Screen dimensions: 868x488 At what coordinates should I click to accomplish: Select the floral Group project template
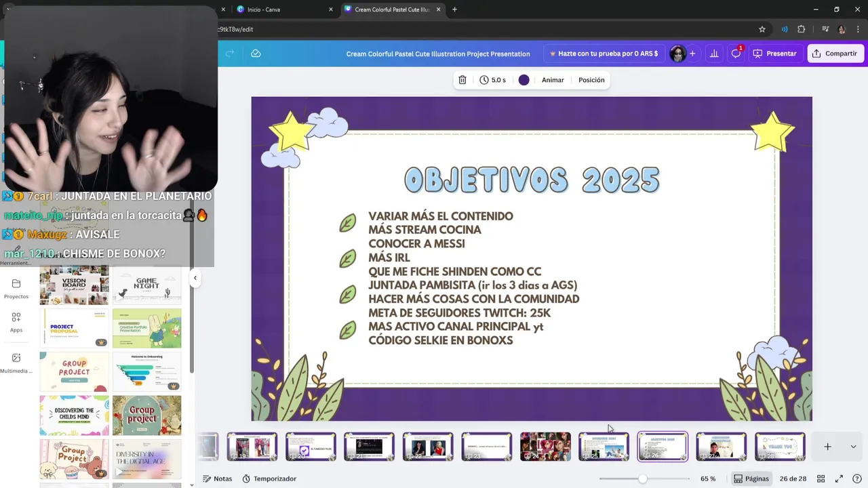coord(146,415)
